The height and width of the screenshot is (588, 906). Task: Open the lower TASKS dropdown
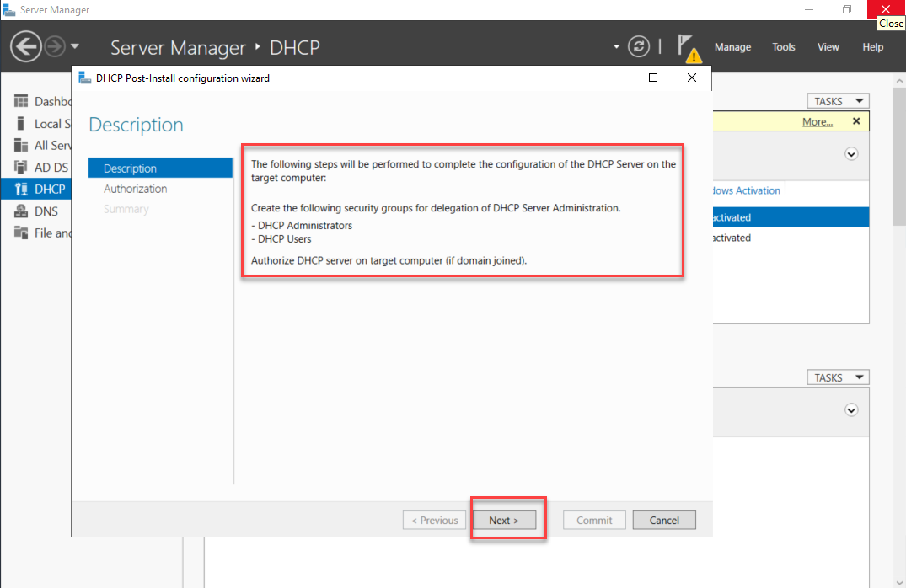click(x=838, y=377)
